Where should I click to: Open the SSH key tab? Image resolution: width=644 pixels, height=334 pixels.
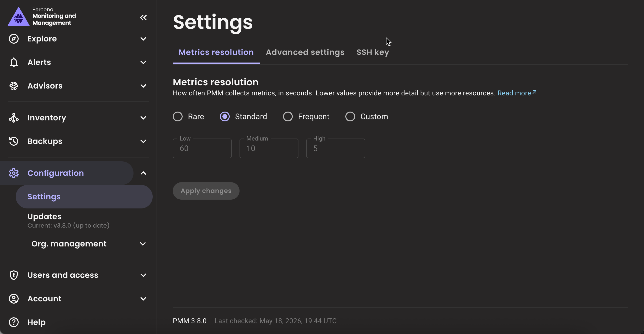coord(373,52)
